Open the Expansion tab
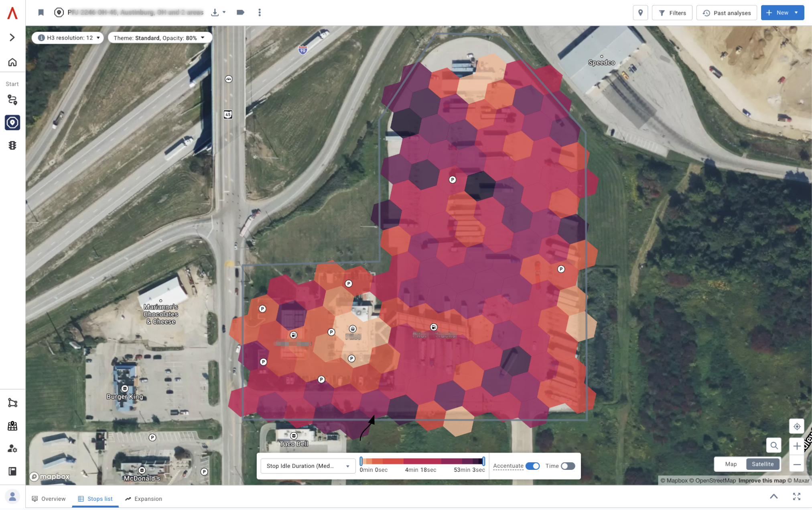Viewport: 812px width, 510px height. click(x=144, y=499)
